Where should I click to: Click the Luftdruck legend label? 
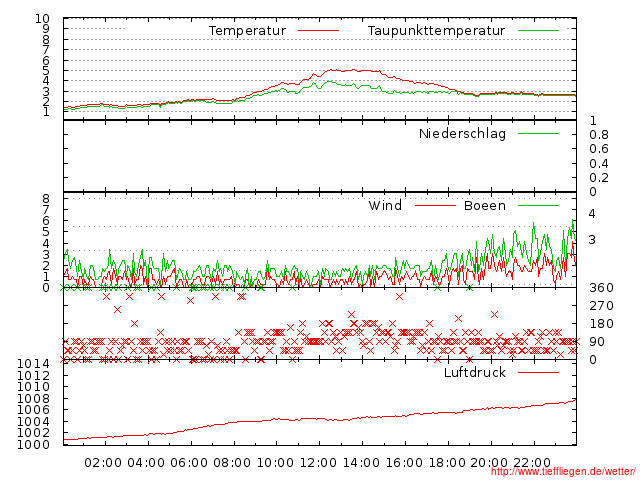[475, 372]
